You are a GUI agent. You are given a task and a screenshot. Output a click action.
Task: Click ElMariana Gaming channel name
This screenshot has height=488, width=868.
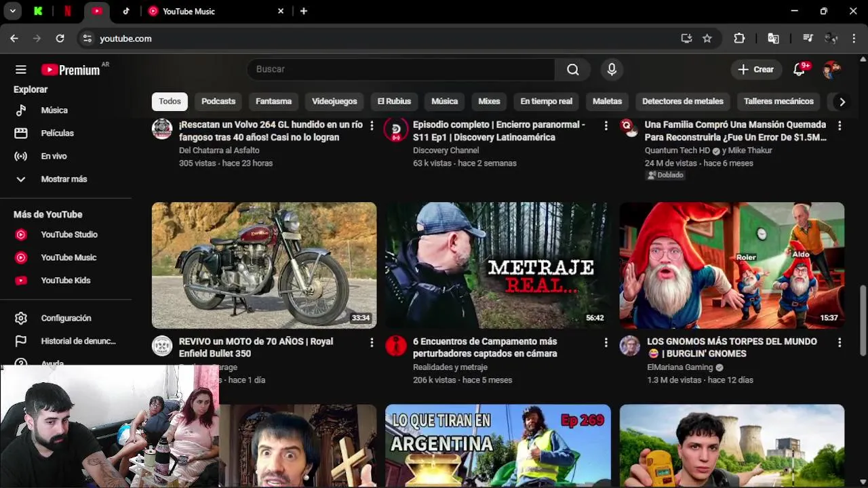(x=679, y=367)
